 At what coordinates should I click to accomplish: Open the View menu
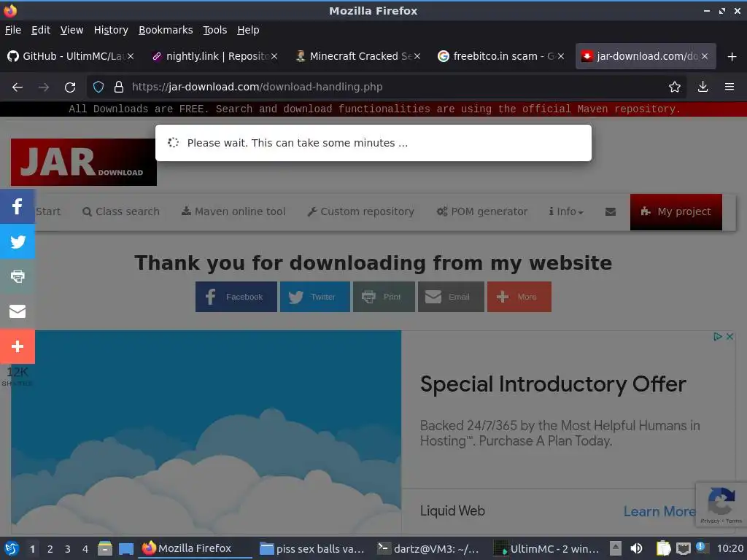pos(71,30)
